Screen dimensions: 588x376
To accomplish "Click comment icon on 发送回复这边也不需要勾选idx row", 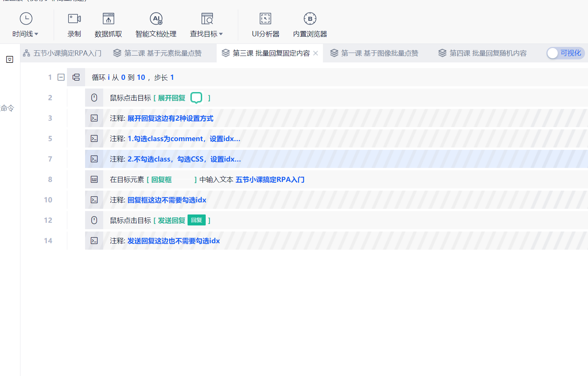I will click(94, 241).
